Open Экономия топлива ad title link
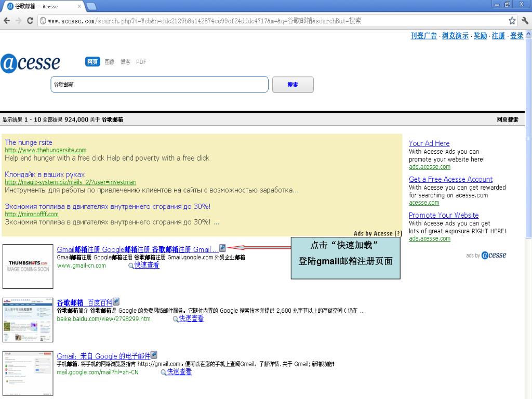 coord(108,206)
